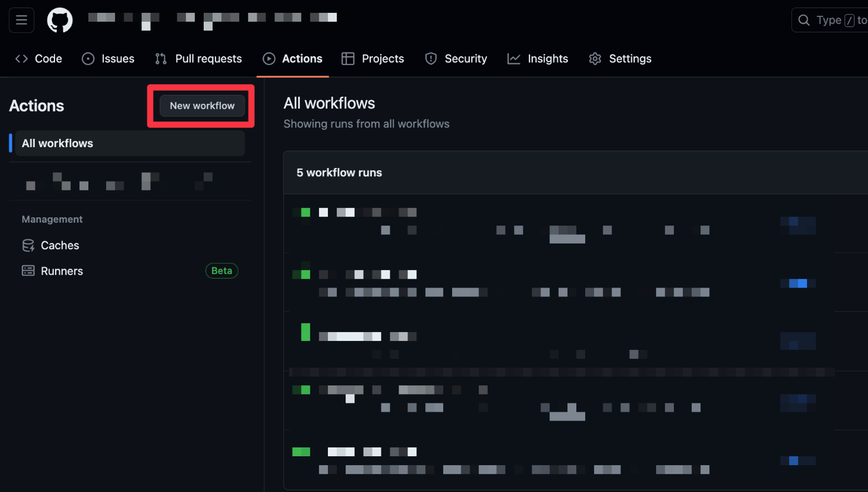
Task: Click the GitHub Octocat logo
Action: point(60,20)
